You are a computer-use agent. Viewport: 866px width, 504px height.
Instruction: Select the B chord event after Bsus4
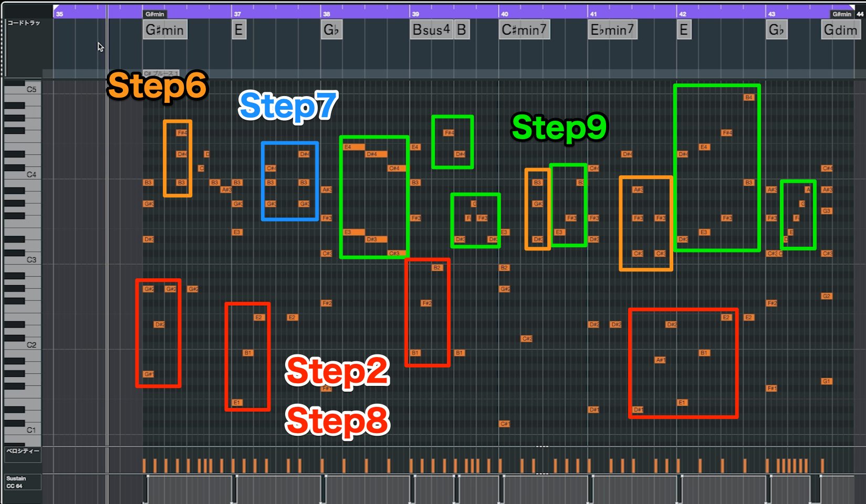pyautogui.click(x=461, y=30)
